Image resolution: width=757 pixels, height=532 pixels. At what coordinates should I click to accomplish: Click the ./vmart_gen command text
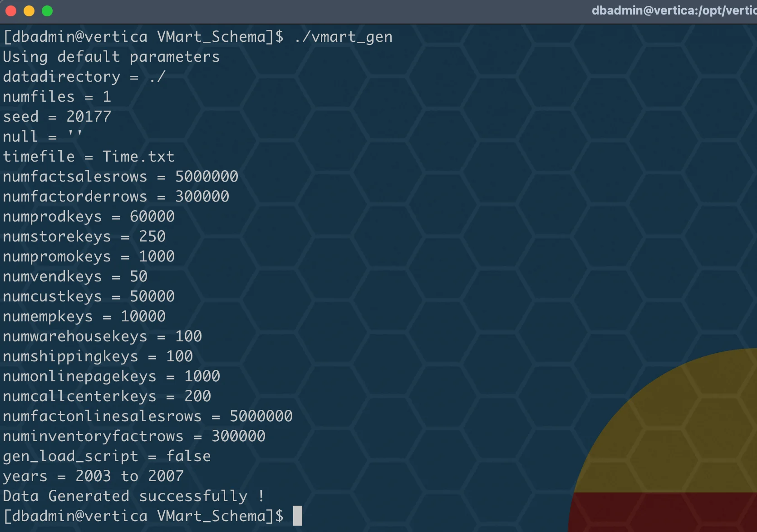pyautogui.click(x=343, y=37)
